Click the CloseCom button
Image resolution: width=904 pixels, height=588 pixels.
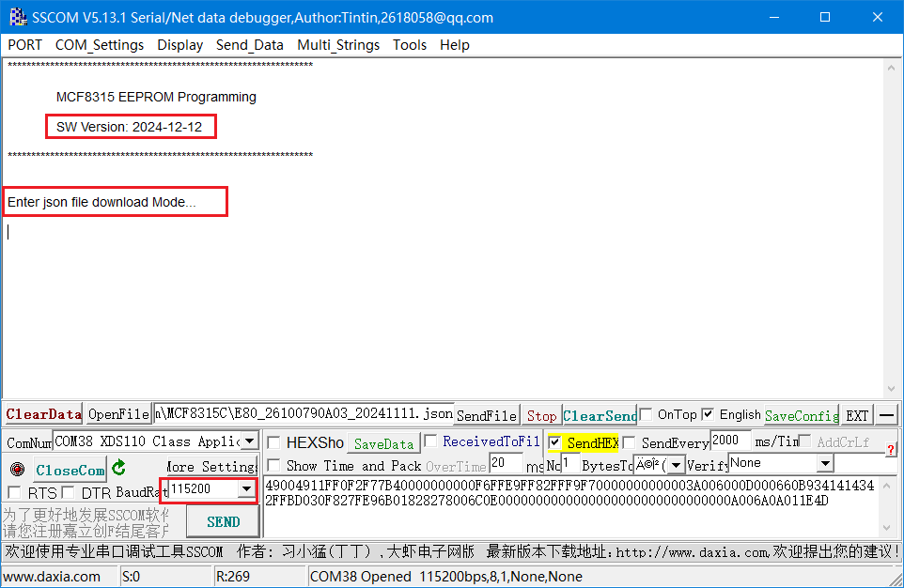70,469
